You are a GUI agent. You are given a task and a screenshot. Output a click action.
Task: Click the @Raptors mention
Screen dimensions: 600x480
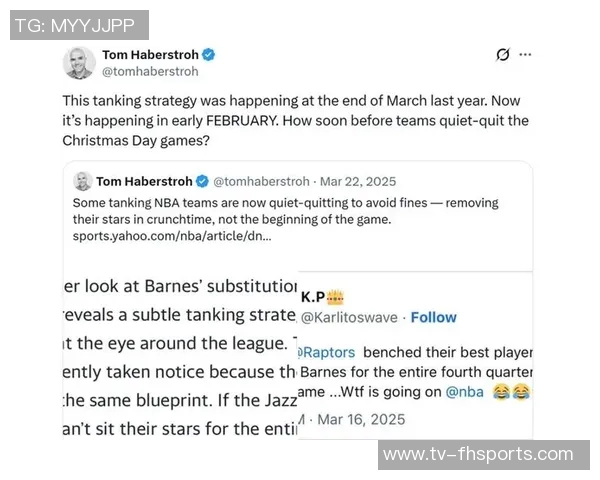coord(328,353)
